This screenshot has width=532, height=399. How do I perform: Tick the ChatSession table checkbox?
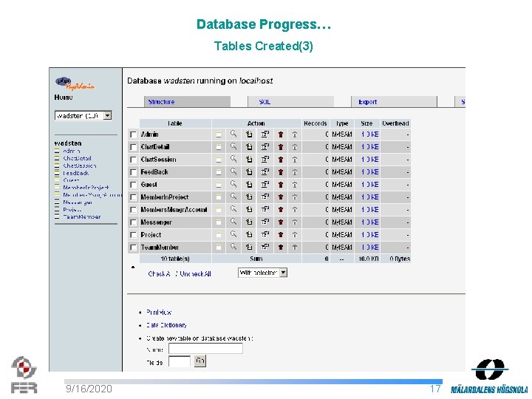tap(133, 160)
